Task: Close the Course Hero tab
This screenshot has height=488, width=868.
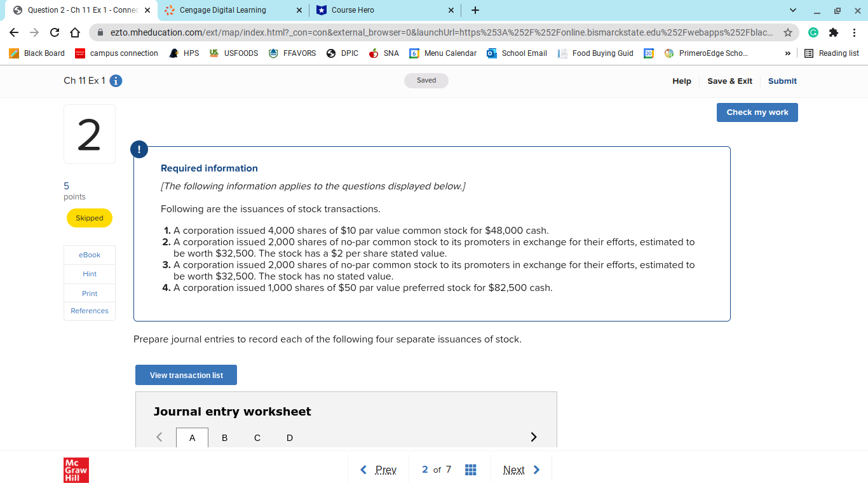Action: pyautogui.click(x=451, y=10)
